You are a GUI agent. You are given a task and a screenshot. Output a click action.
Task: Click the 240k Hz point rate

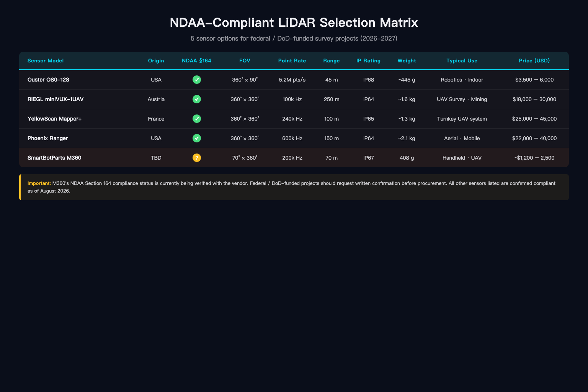click(292, 119)
